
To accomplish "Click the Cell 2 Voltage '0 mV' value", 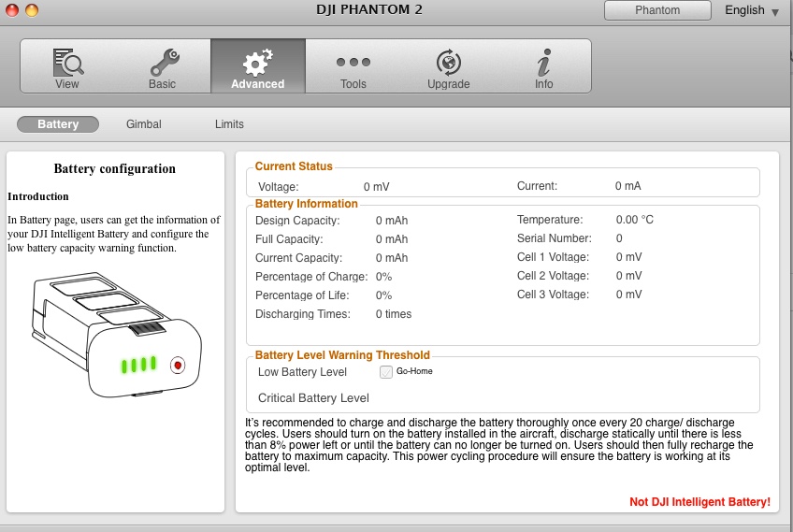I will 628,276.
